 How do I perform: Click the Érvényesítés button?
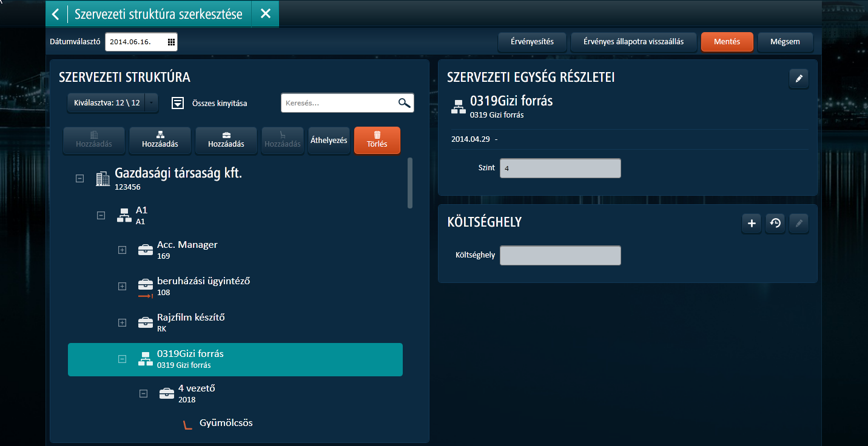coord(532,42)
